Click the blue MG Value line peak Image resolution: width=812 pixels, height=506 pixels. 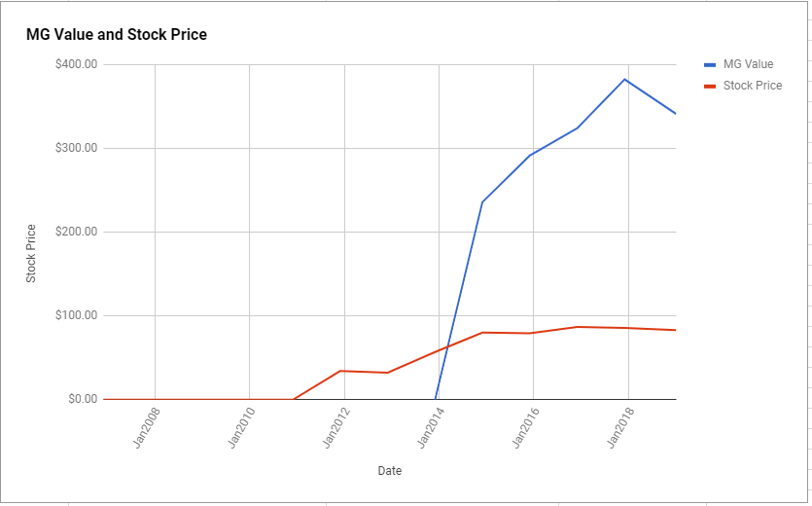625,80
